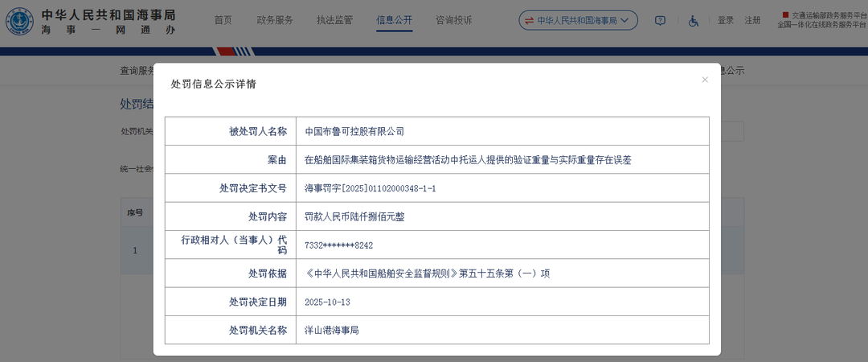This screenshot has width=868, height=362.
Task: Click the China MSA anchor logo
Action: pos(19,21)
